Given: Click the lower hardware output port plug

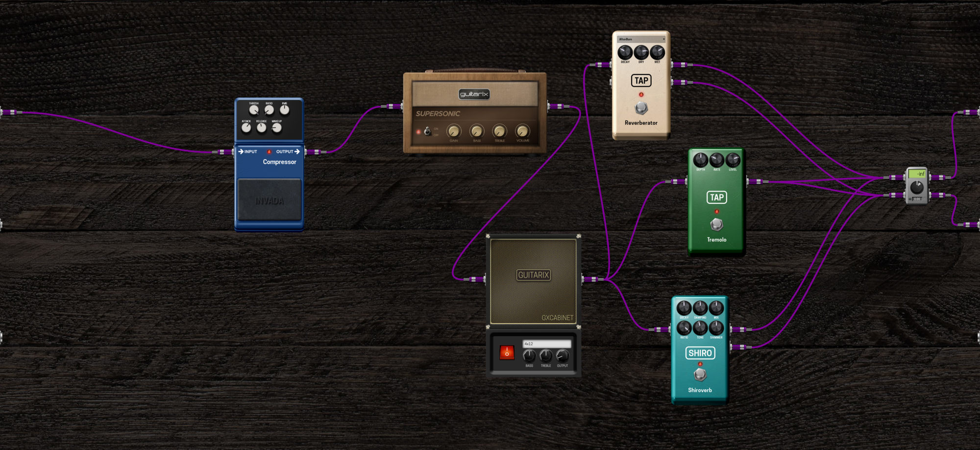Looking at the screenshot, I should pos(968,225).
